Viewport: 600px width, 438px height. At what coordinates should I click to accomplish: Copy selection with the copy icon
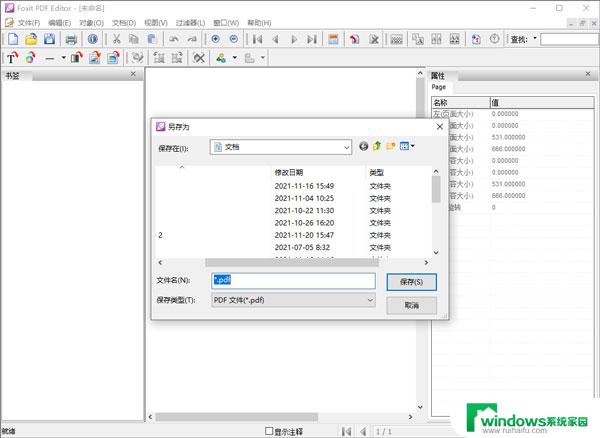pyautogui.click(x=134, y=39)
